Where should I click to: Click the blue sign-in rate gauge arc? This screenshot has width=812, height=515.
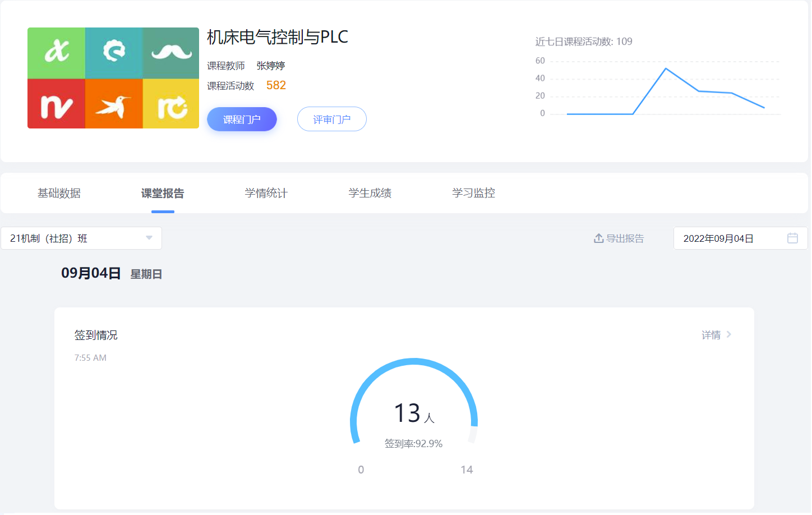click(413, 362)
